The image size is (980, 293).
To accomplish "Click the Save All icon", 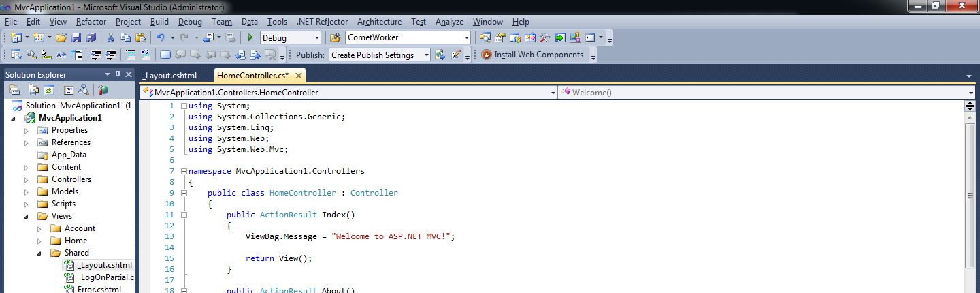I will click(x=91, y=37).
